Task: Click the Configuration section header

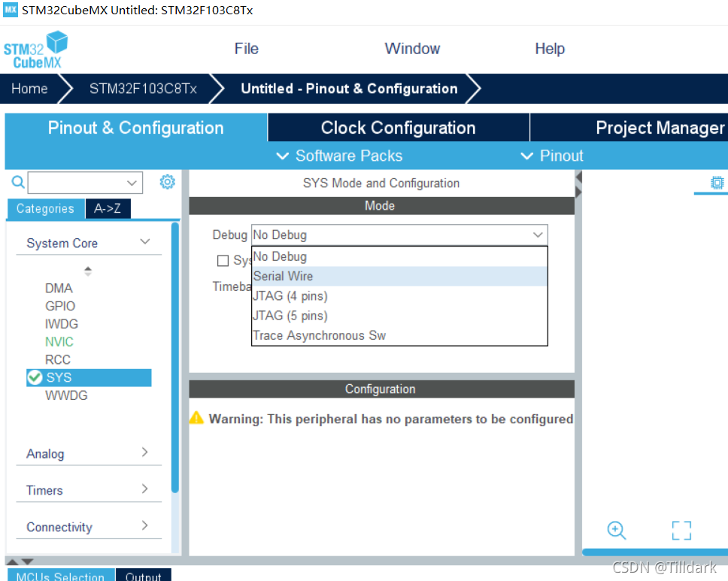Action: tap(381, 389)
